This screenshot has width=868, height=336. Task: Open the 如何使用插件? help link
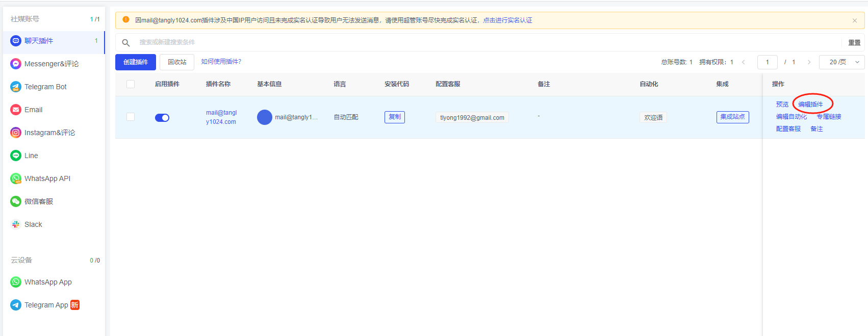(221, 62)
